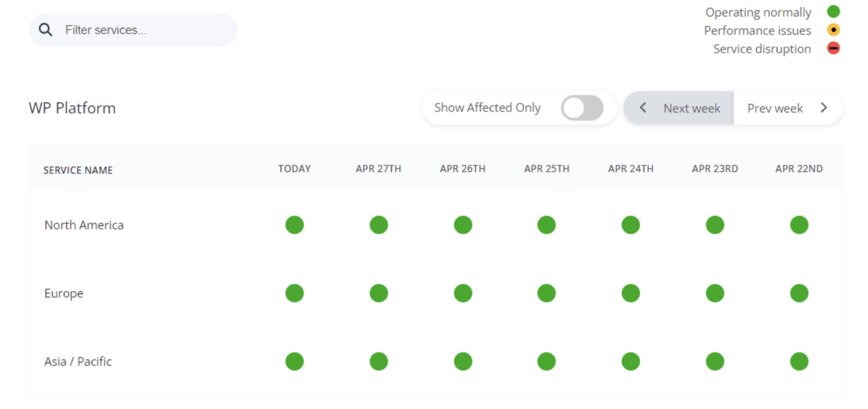Click Asia / Pacific status dot for Apr 22nd
The height and width of the screenshot is (409, 868).
pyautogui.click(x=799, y=361)
